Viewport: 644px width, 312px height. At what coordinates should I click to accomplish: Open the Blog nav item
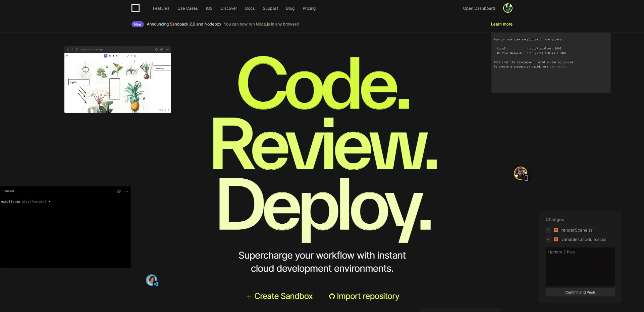tap(290, 8)
